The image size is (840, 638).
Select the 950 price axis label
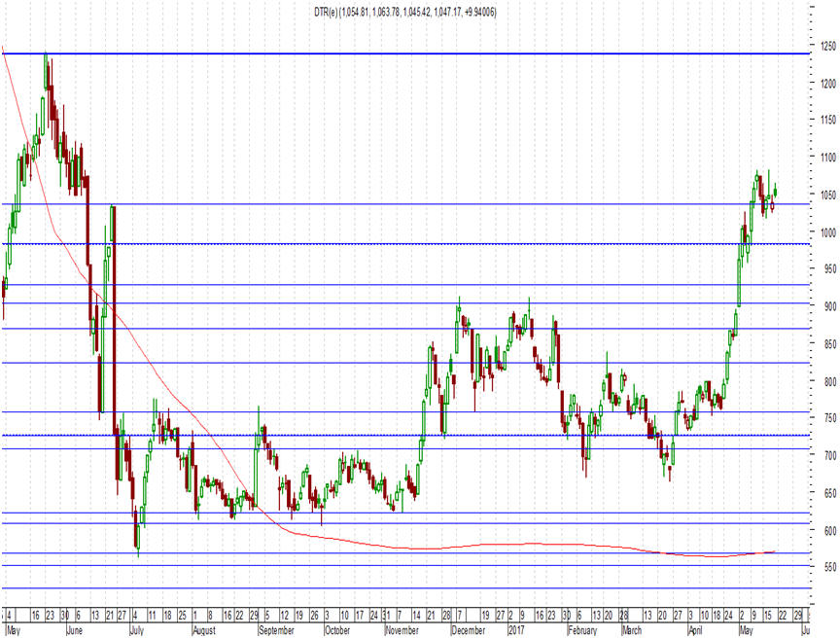click(830, 269)
